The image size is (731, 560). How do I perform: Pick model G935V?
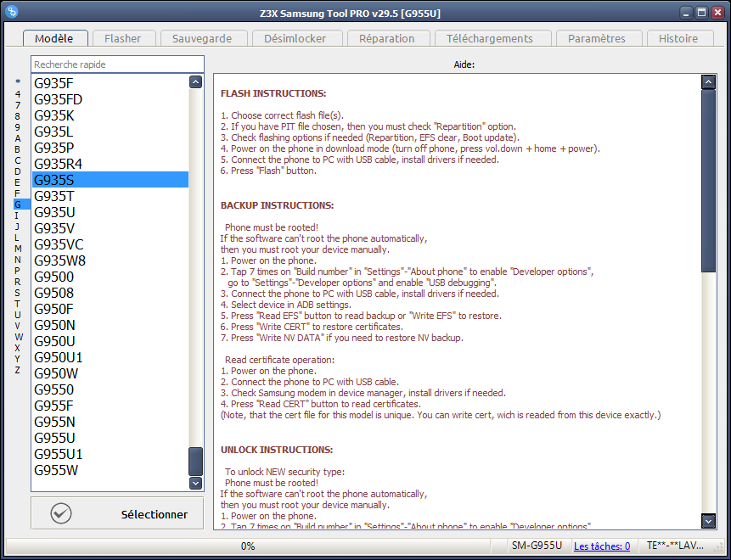click(x=110, y=228)
